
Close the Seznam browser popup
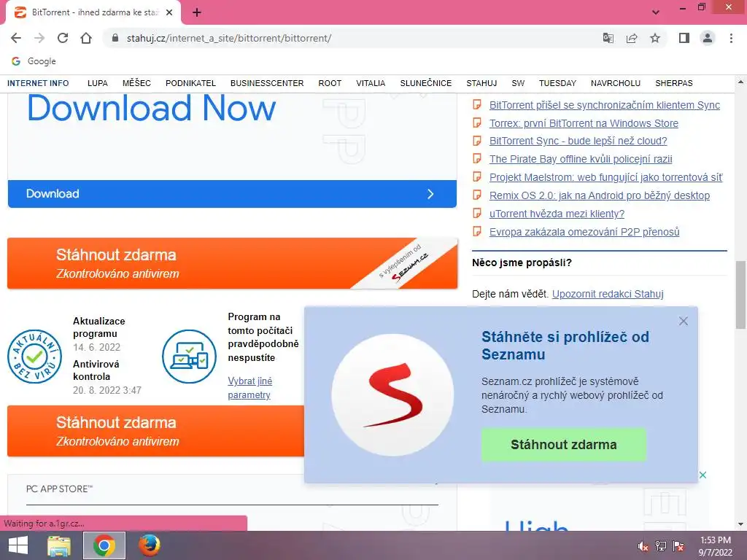pyautogui.click(x=683, y=321)
